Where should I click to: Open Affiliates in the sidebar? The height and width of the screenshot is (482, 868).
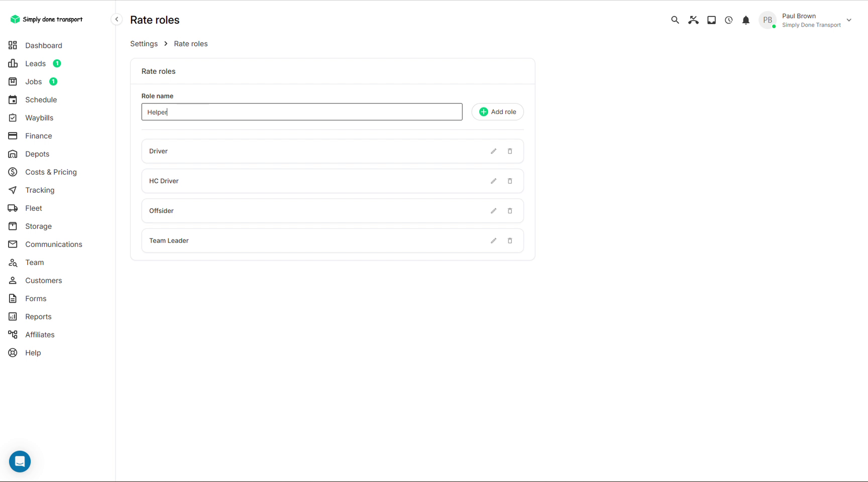(40, 334)
